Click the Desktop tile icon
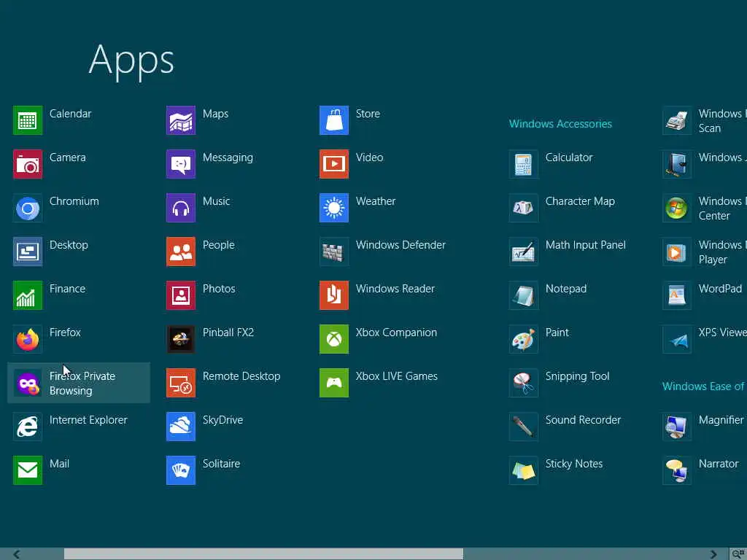 click(x=28, y=252)
